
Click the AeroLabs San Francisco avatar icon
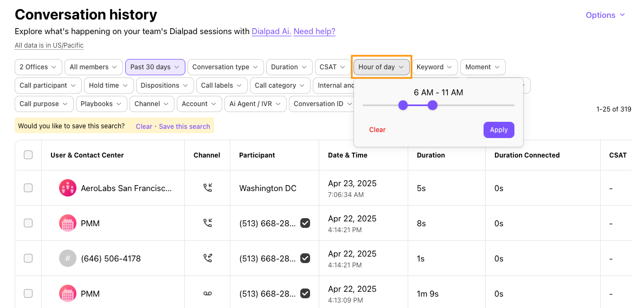coord(68,188)
